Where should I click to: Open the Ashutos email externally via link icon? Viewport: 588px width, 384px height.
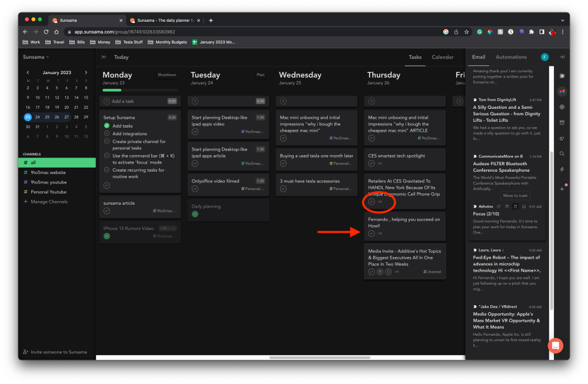(499, 206)
